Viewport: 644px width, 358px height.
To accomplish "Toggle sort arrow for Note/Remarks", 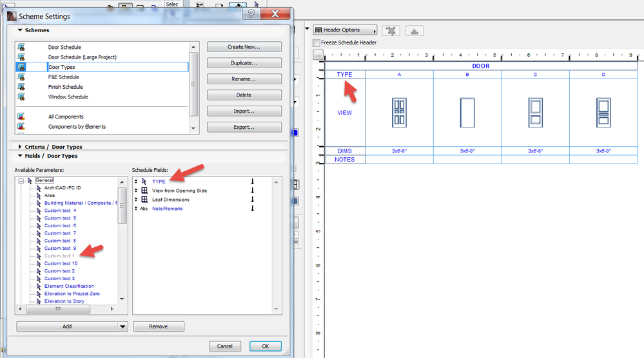I will 252,209.
